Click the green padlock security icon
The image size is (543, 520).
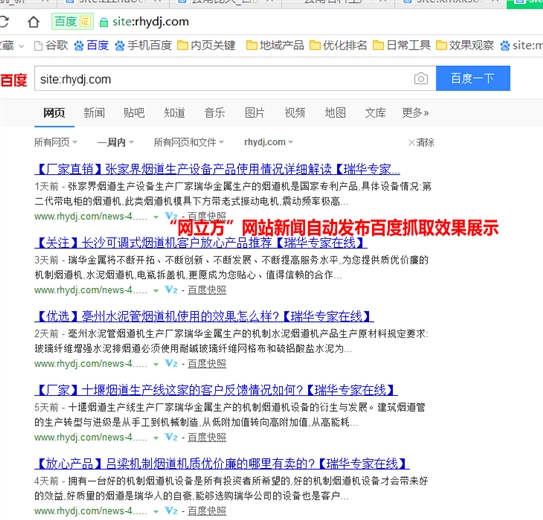coord(104,23)
